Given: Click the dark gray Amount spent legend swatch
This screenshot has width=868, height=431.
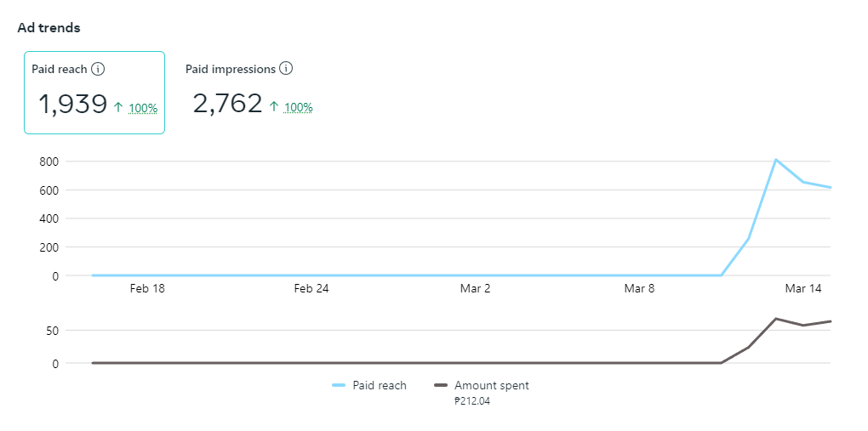Looking at the screenshot, I should pos(441,386).
